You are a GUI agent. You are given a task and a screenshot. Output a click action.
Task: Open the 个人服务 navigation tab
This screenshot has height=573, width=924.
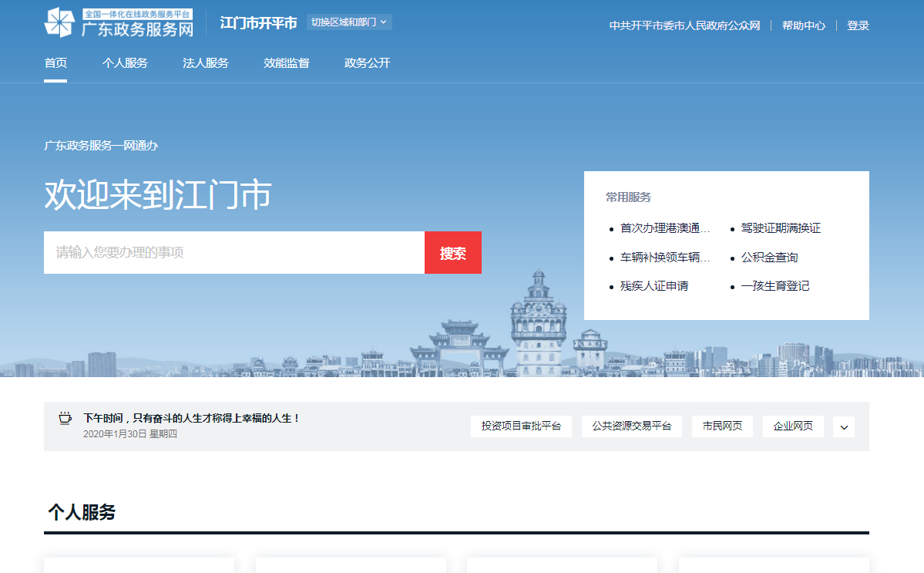pyautogui.click(x=125, y=63)
